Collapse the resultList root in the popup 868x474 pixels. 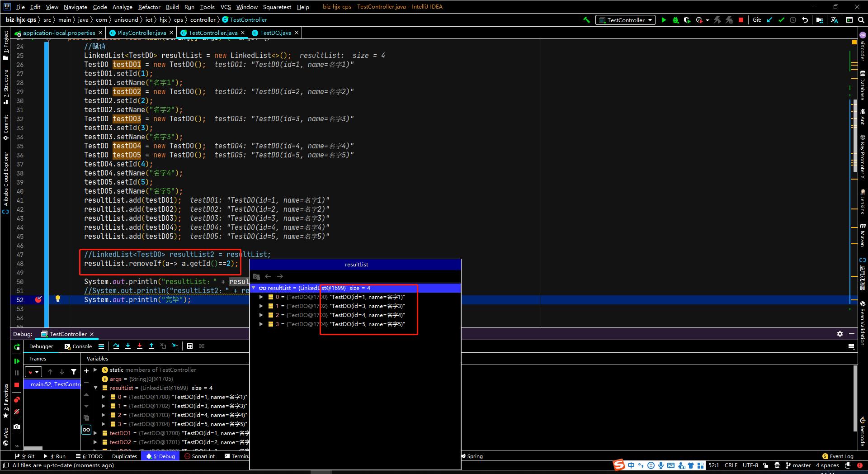click(x=254, y=288)
